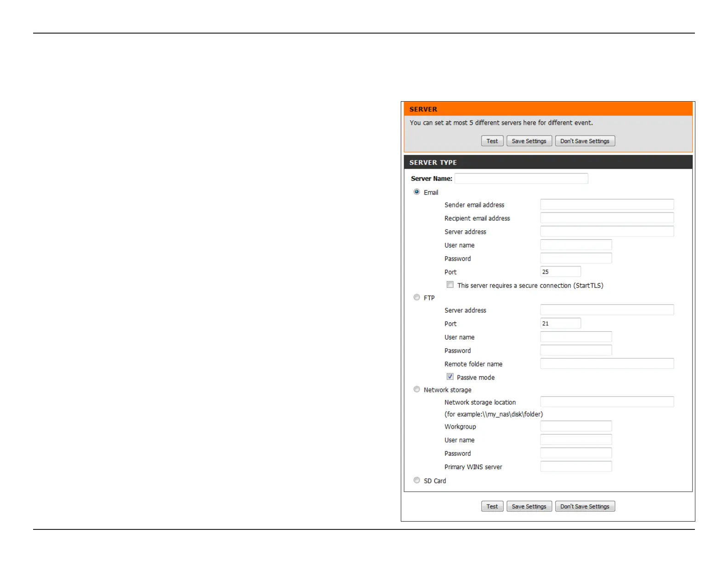This screenshot has height=563, width=728.
Task: Choose the Network storage radio option
Action: [417, 389]
